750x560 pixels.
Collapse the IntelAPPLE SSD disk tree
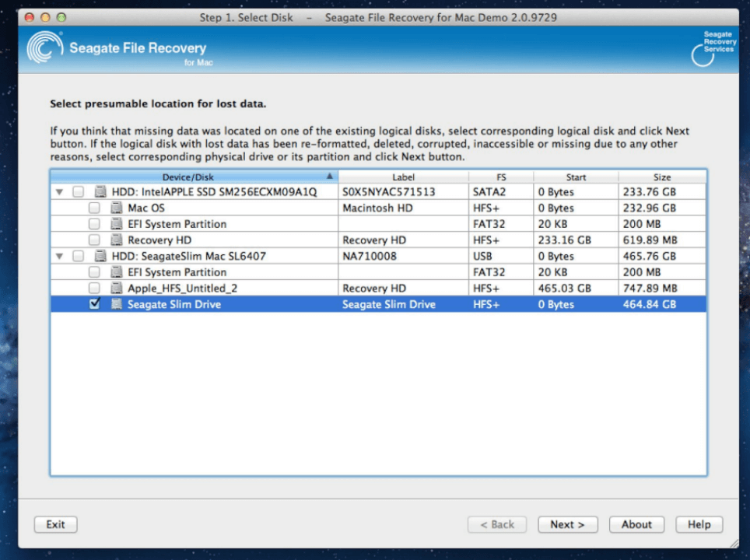[60, 192]
